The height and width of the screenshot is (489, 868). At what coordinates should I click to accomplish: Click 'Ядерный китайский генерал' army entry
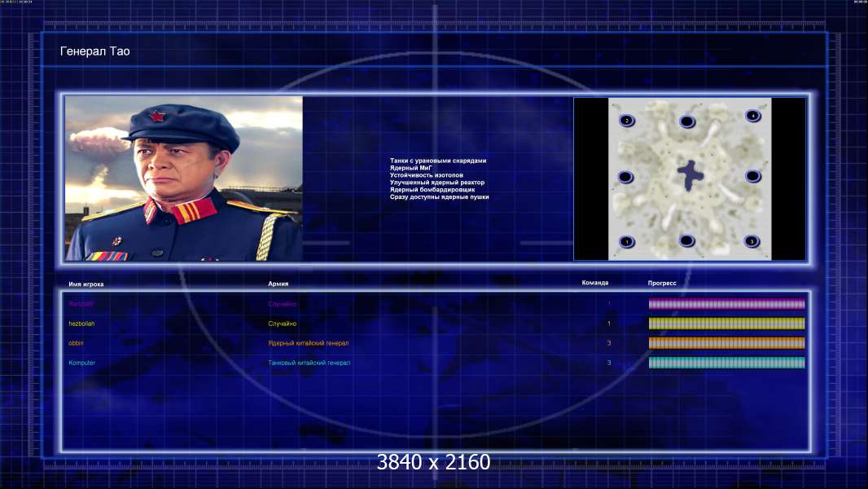tap(309, 343)
